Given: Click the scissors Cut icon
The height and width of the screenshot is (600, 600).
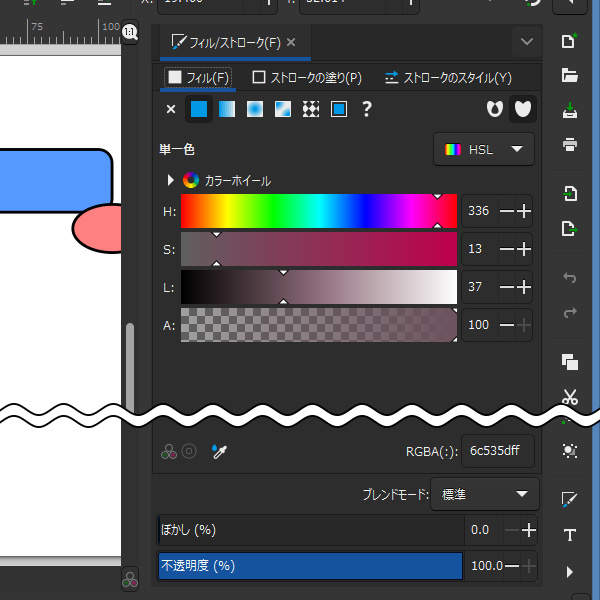Looking at the screenshot, I should 570,397.
